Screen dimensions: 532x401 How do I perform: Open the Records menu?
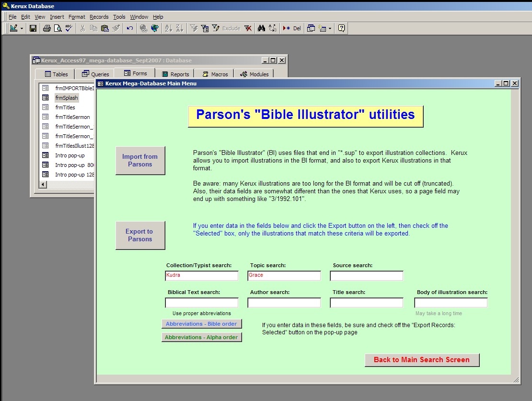pos(99,17)
